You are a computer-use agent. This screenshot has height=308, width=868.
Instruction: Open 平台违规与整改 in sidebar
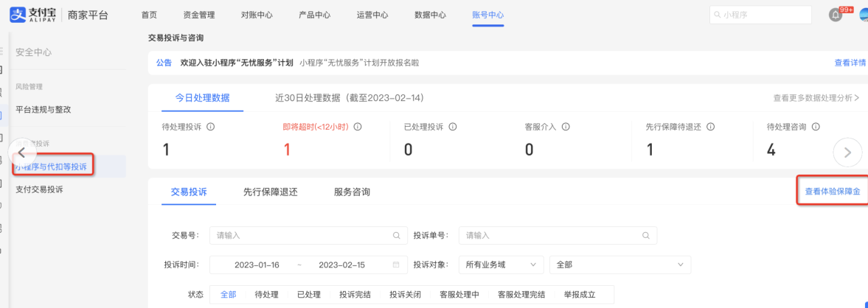tap(44, 110)
